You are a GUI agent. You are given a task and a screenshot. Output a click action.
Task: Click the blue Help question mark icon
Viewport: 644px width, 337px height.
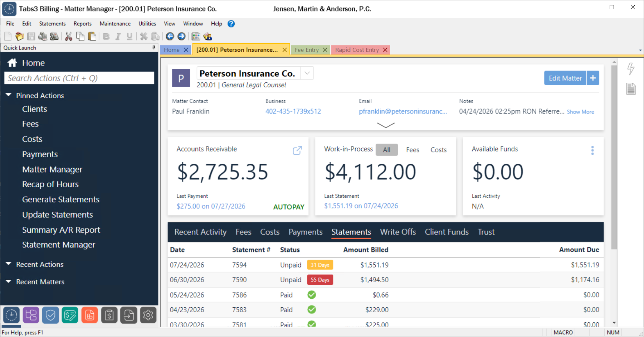231,24
